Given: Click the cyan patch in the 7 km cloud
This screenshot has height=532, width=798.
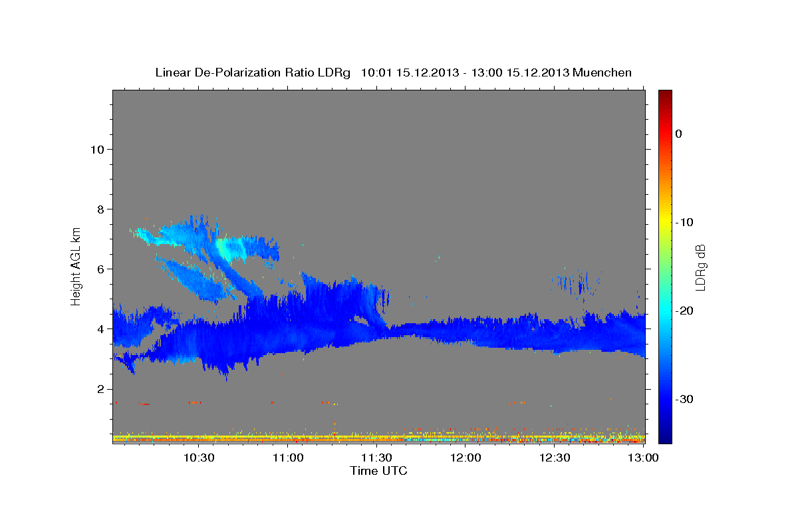Looking at the screenshot, I should [x=230, y=249].
